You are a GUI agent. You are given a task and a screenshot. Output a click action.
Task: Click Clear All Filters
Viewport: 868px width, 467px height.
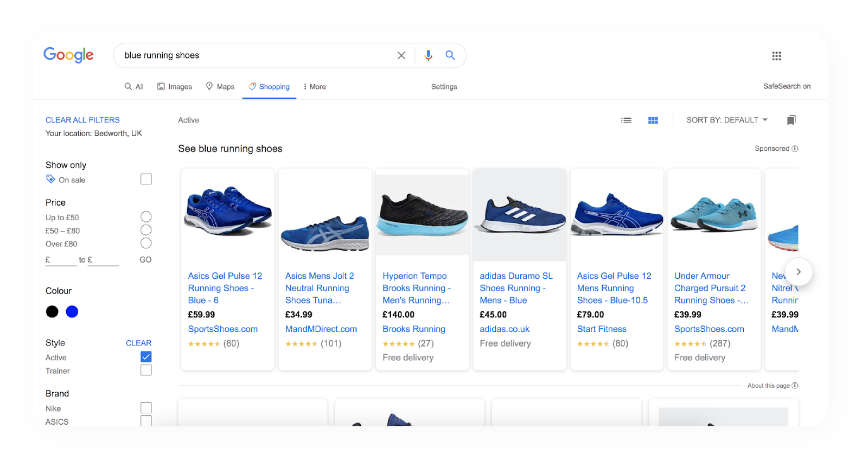(x=82, y=120)
